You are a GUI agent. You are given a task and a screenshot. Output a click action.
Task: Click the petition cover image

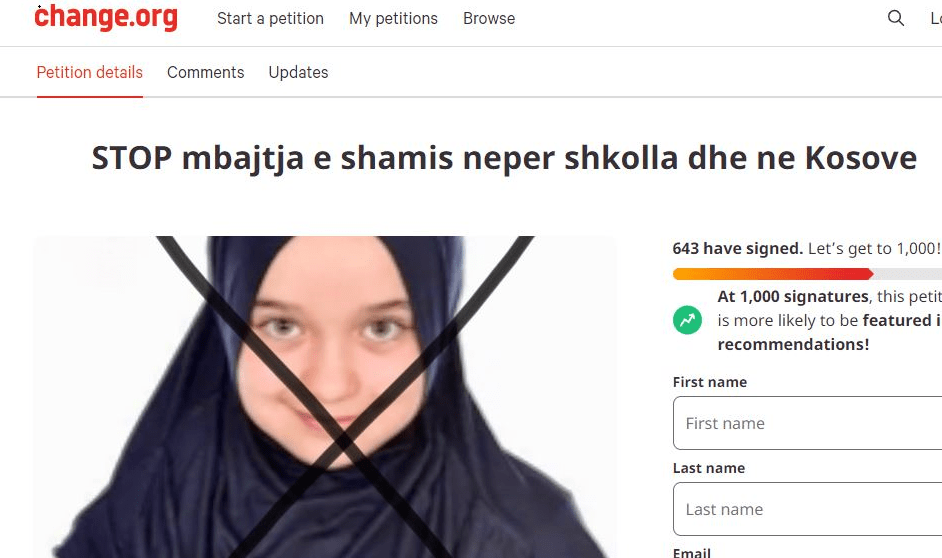325,397
